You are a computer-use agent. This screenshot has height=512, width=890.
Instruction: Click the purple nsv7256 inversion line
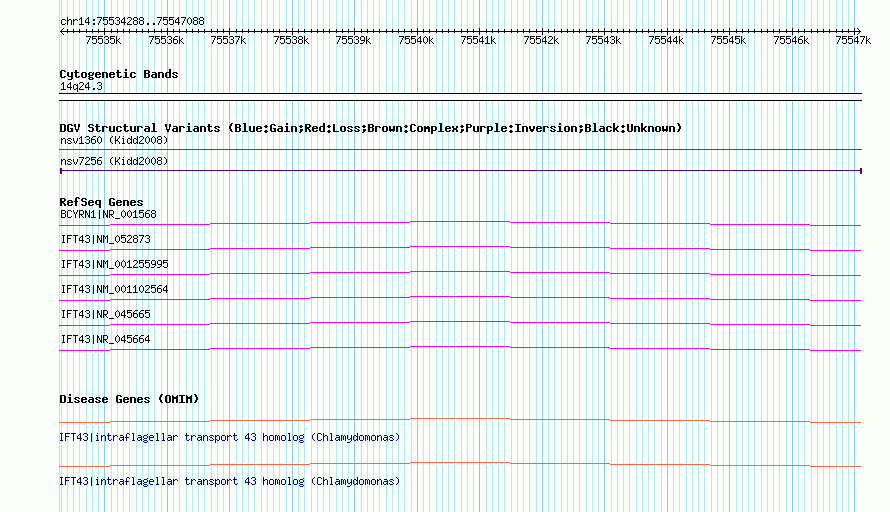point(460,170)
